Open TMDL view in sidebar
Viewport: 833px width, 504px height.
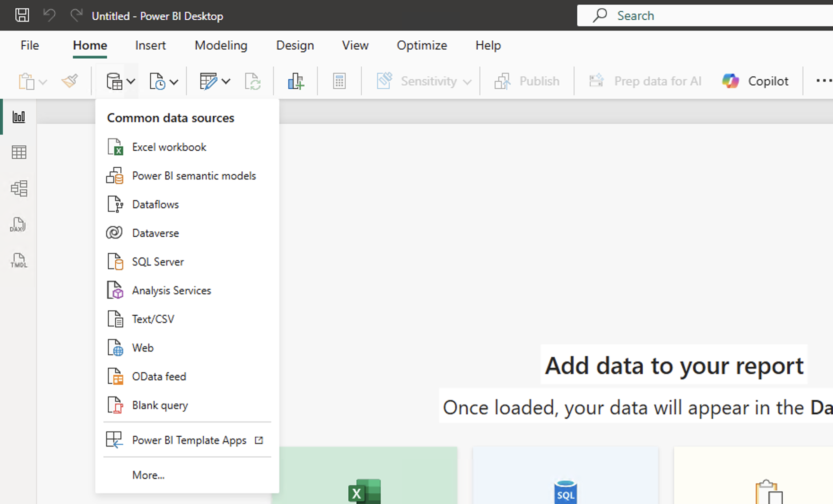(x=19, y=261)
